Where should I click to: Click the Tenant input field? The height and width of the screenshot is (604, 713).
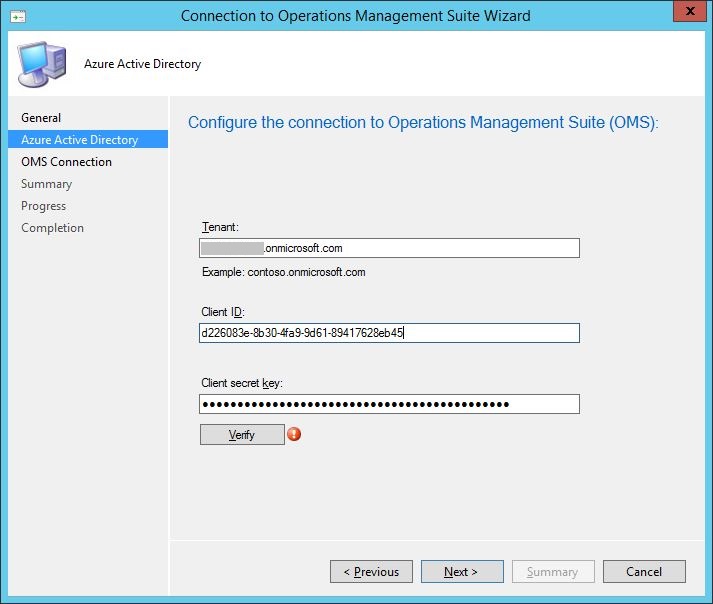click(389, 248)
